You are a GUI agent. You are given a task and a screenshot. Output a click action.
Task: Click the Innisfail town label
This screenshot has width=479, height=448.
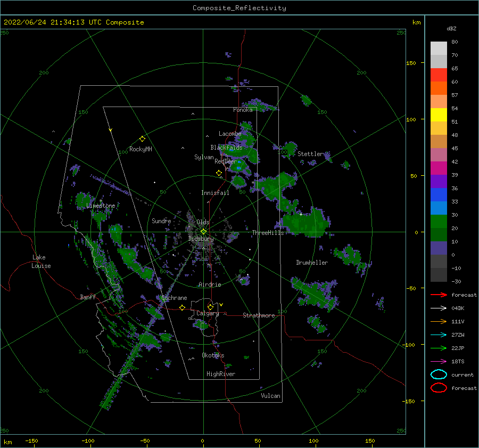tap(215, 193)
